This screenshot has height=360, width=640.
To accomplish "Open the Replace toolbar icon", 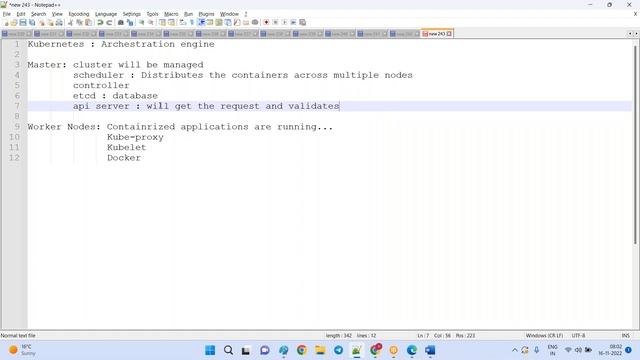I will [130, 22].
